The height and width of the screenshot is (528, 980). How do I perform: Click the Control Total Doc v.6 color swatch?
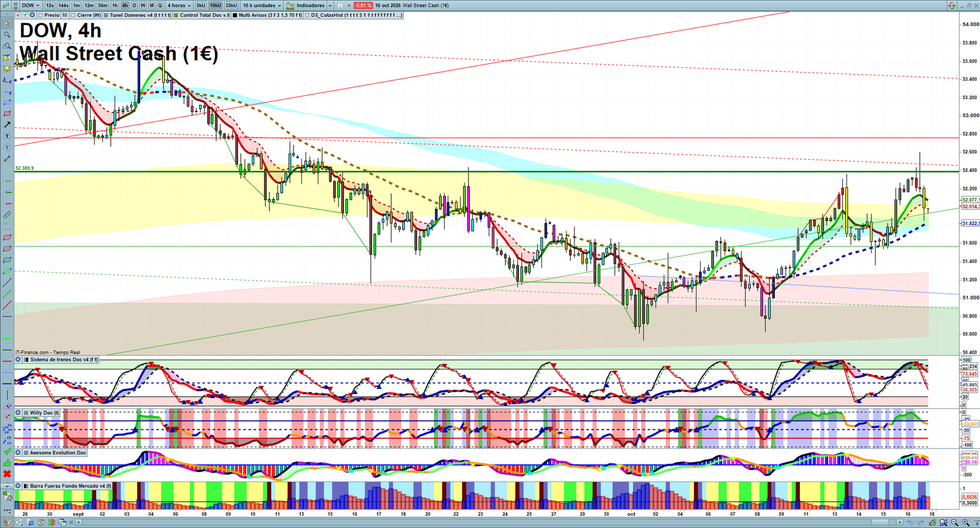(176, 15)
